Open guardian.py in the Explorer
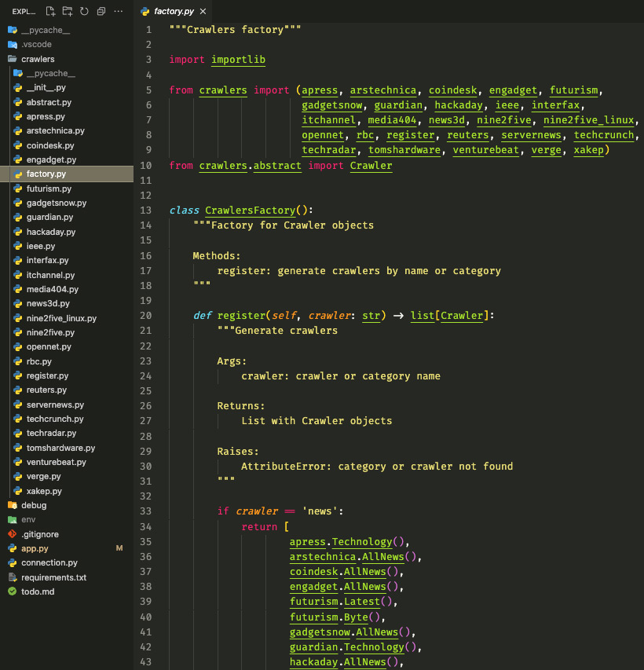The image size is (644, 670). click(x=67, y=217)
